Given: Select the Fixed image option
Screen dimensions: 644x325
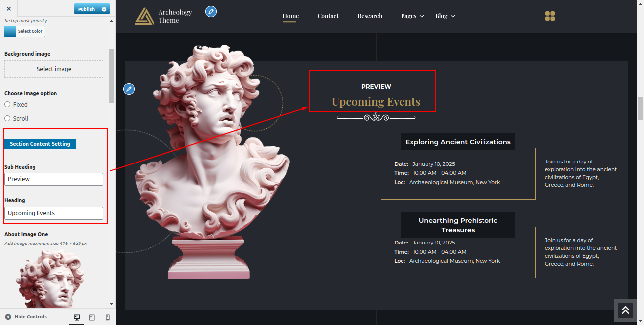Looking at the screenshot, I should 7,105.
